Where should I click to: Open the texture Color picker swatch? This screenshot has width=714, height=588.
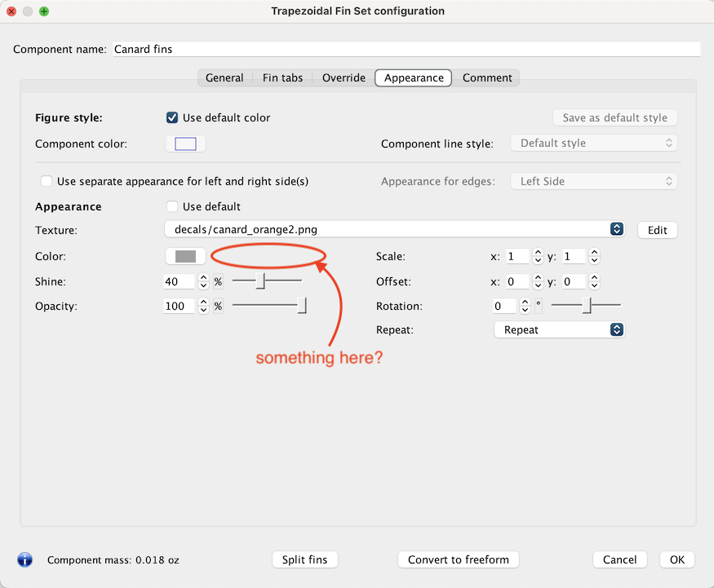click(185, 255)
